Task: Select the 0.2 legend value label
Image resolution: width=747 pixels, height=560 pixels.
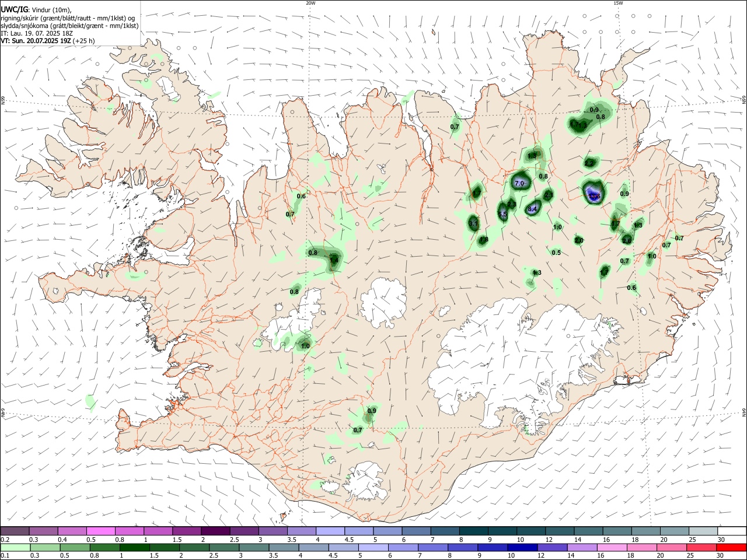Action: [5, 540]
